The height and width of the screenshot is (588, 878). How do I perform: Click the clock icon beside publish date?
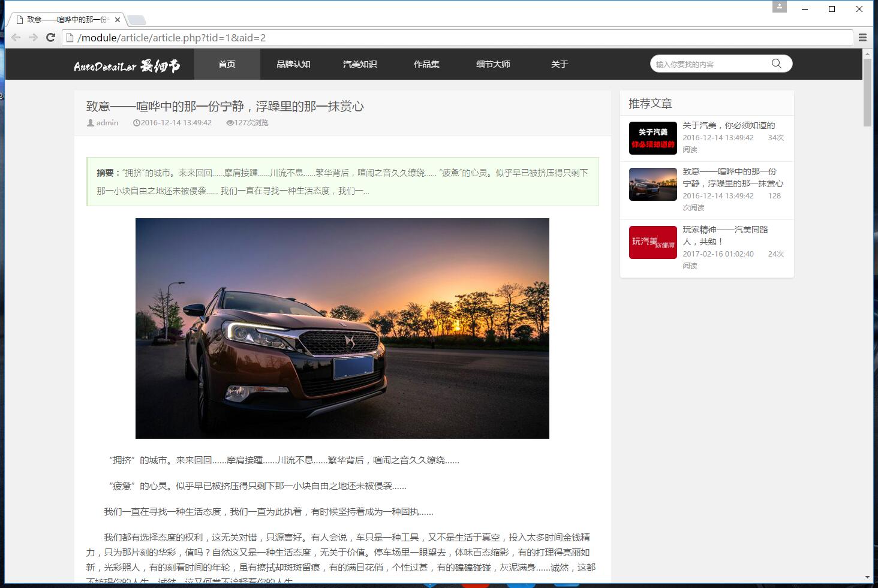(x=136, y=123)
